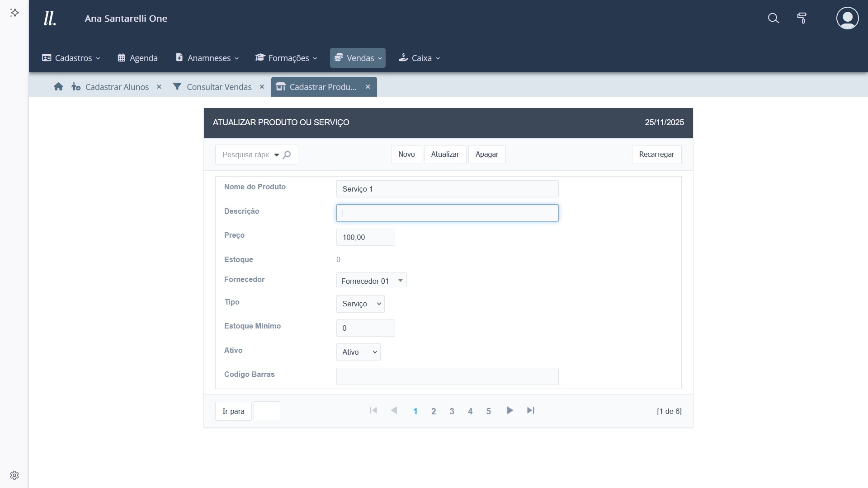Go to next record arrow
The height and width of the screenshot is (488, 868).
tap(509, 410)
